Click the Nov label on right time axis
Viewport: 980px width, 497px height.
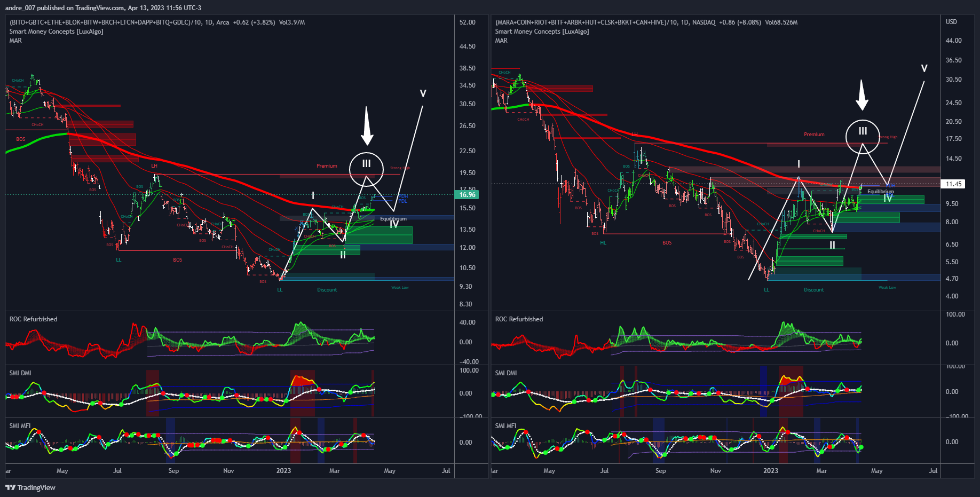point(716,471)
